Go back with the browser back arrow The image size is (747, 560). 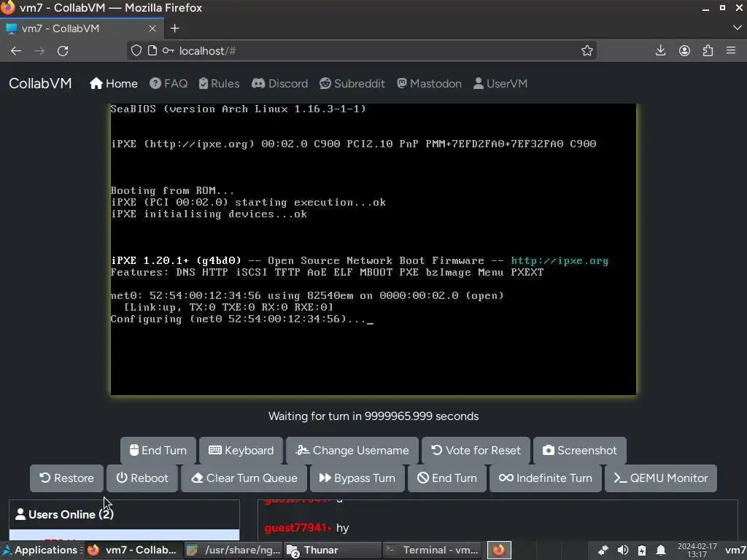click(16, 51)
